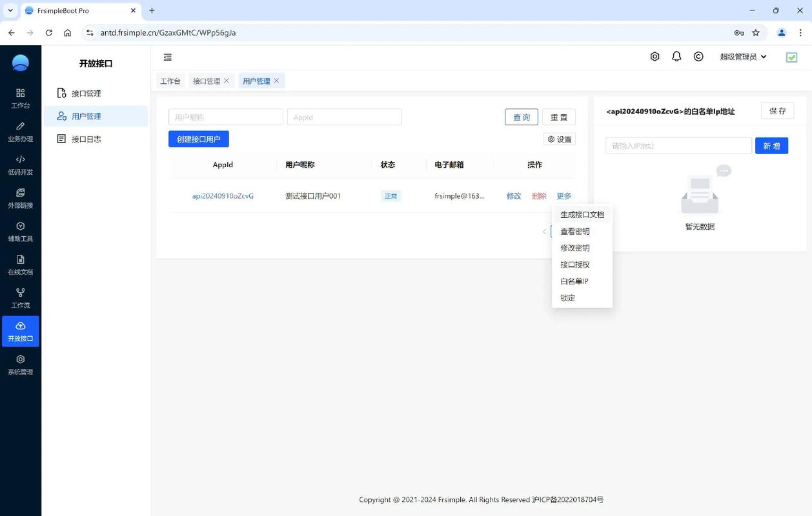Select the 工作流 workflow sidebar icon
Viewport: 812px width, 516px height.
click(20, 299)
